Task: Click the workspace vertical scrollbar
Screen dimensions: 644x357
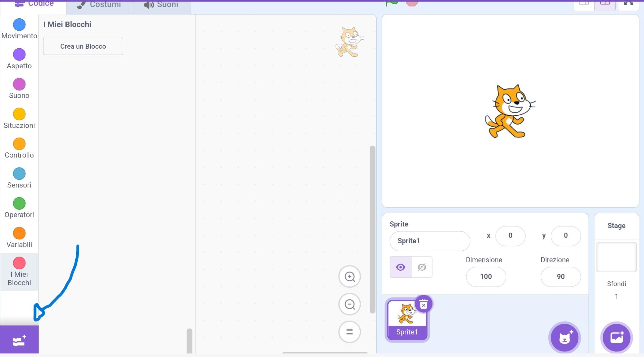Action: click(373, 229)
